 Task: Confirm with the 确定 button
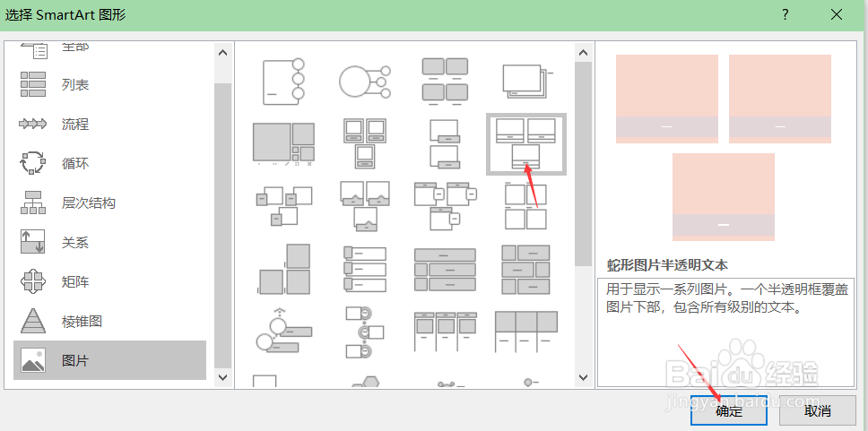(729, 411)
